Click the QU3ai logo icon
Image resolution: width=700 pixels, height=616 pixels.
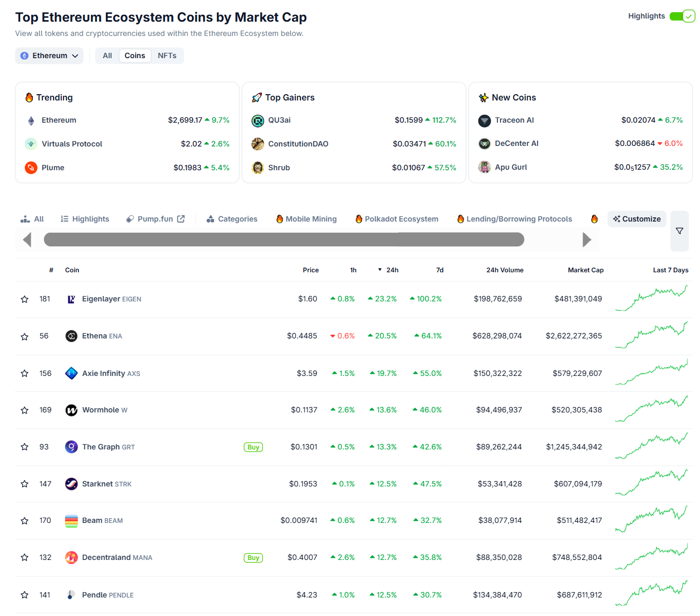pyautogui.click(x=258, y=121)
